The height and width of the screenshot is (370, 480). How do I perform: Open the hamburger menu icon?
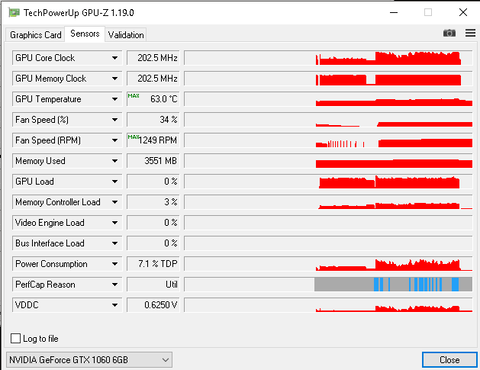point(470,33)
